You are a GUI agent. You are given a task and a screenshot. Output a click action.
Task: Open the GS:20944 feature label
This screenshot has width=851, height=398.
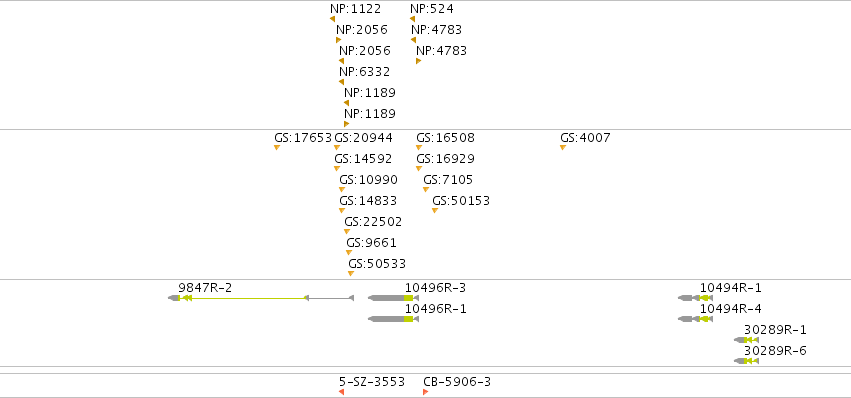pos(363,138)
